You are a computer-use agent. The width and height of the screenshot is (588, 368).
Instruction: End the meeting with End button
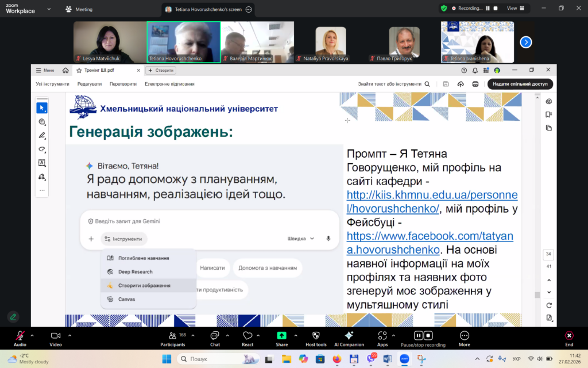coord(568,337)
